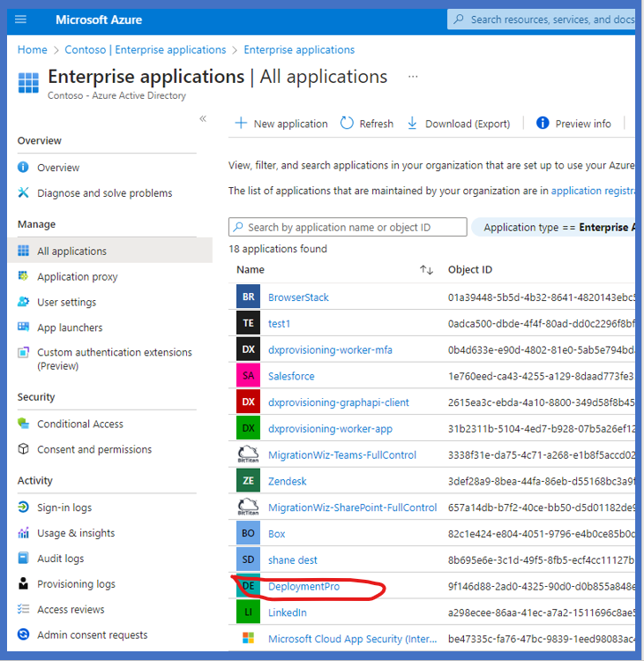Open Conditional Access
The image size is (644, 661).
[80, 424]
